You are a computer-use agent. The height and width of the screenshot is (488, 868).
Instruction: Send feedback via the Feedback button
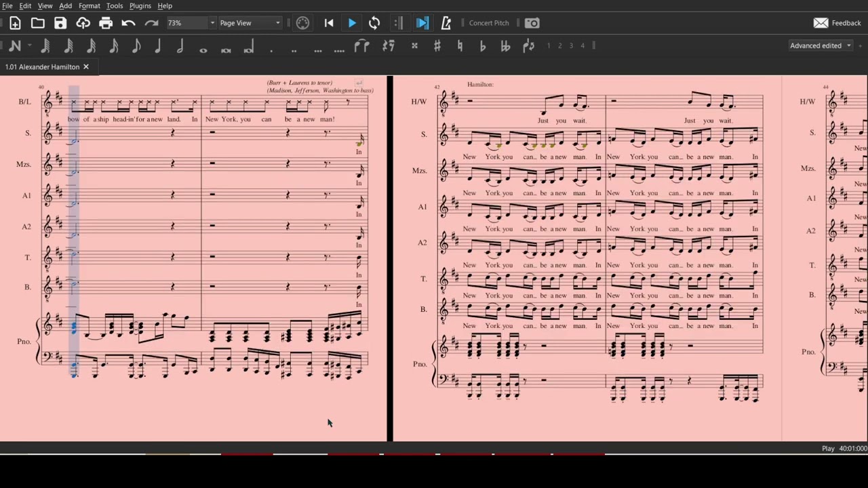tap(837, 23)
